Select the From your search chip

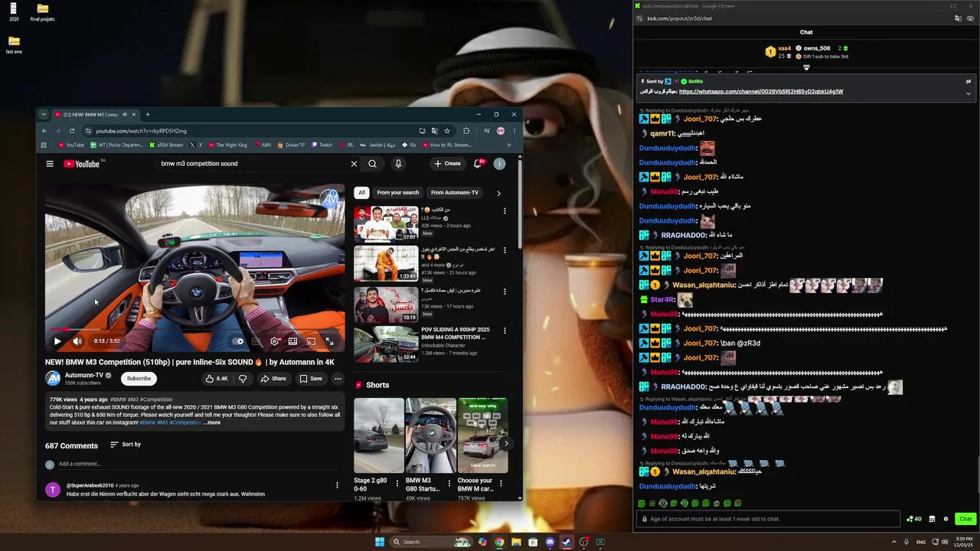(x=398, y=193)
